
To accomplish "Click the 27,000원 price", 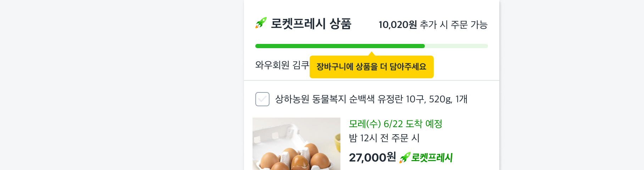I will 372,157.
